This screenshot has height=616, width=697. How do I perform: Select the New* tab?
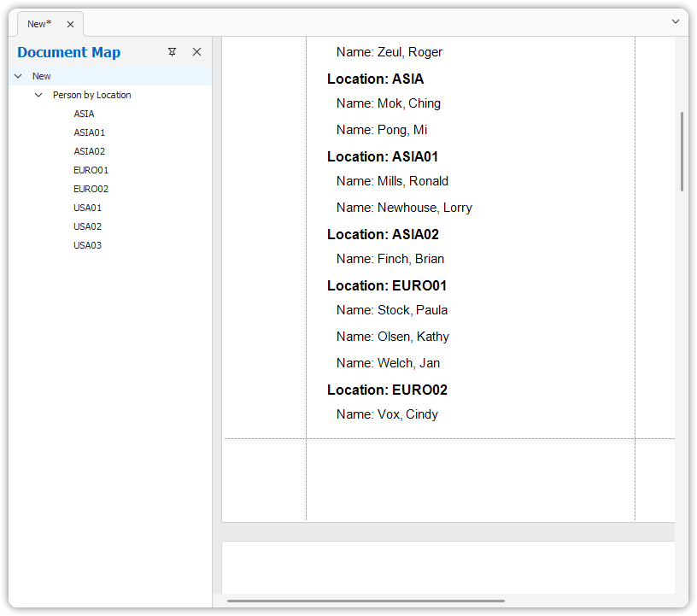[39, 24]
